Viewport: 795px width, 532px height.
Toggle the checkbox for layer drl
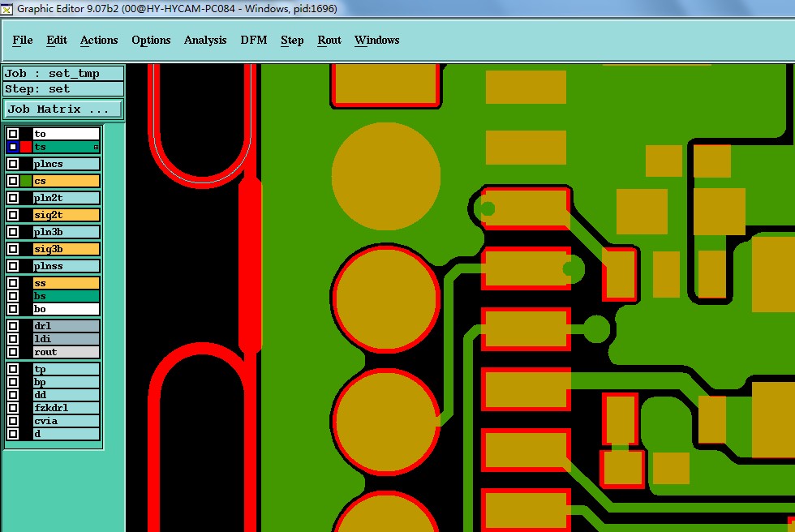(x=13, y=326)
